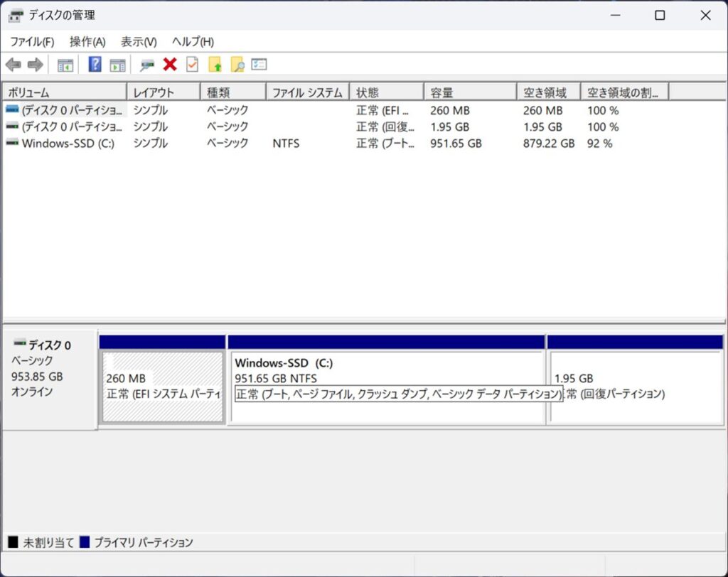Click the 未割り当て legend label
The width and height of the screenshot is (728, 577).
pyautogui.click(x=49, y=542)
